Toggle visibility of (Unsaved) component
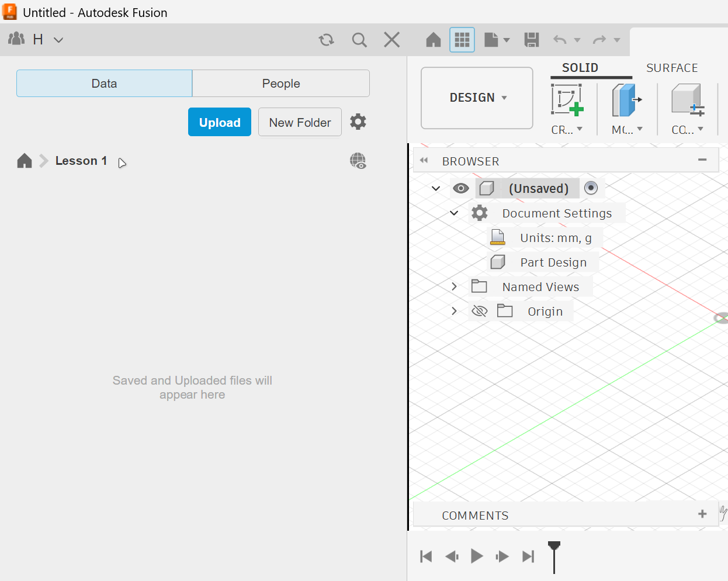 (461, 188)
